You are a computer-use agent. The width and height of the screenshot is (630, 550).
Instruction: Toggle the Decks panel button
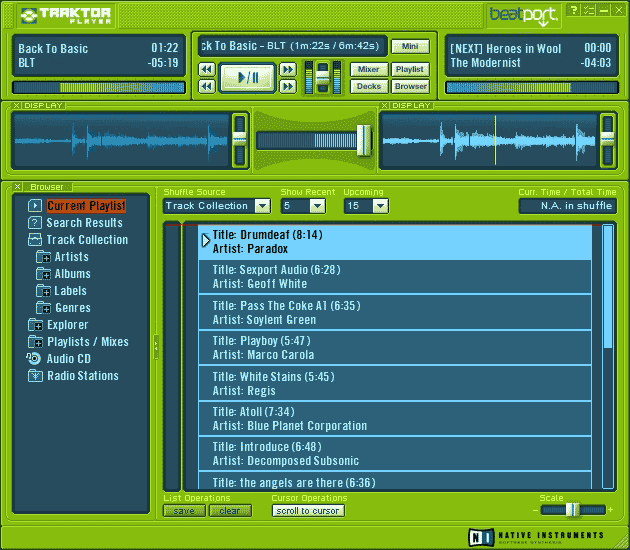(x=369, y=86)
